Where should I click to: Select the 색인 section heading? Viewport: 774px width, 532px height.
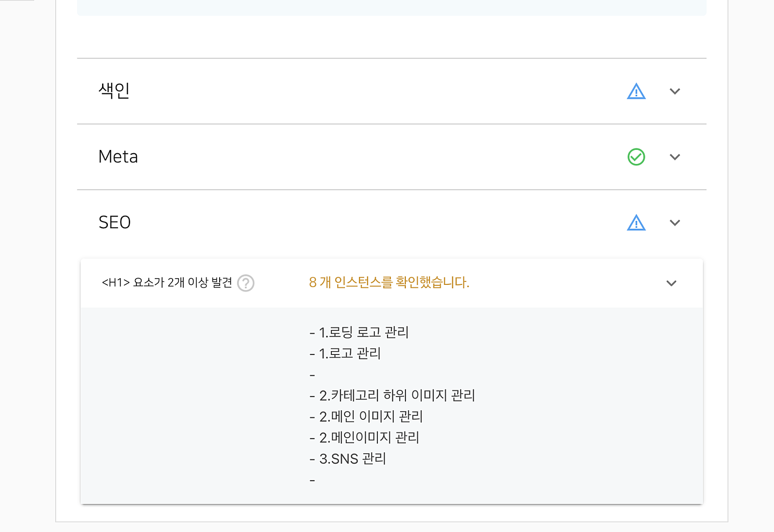pyautogui.click(x=114, y=90)
